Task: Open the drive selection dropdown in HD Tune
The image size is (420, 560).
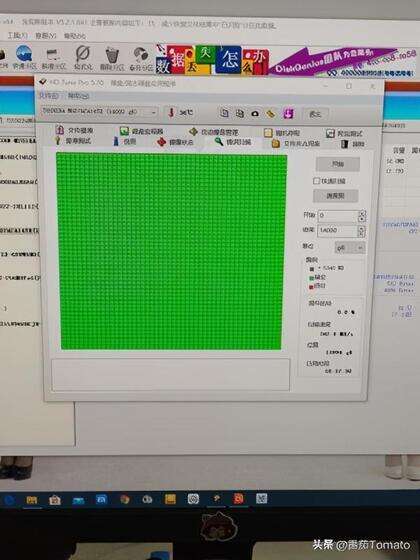Action: click(99, 111)
